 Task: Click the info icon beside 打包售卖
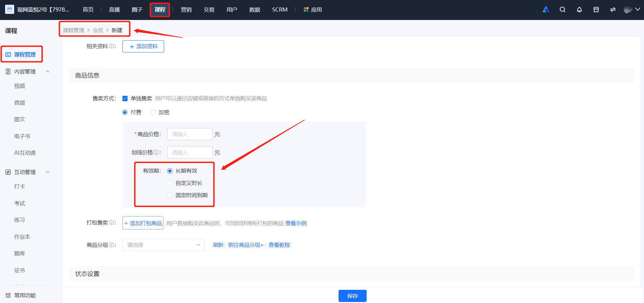pos(111,222)
